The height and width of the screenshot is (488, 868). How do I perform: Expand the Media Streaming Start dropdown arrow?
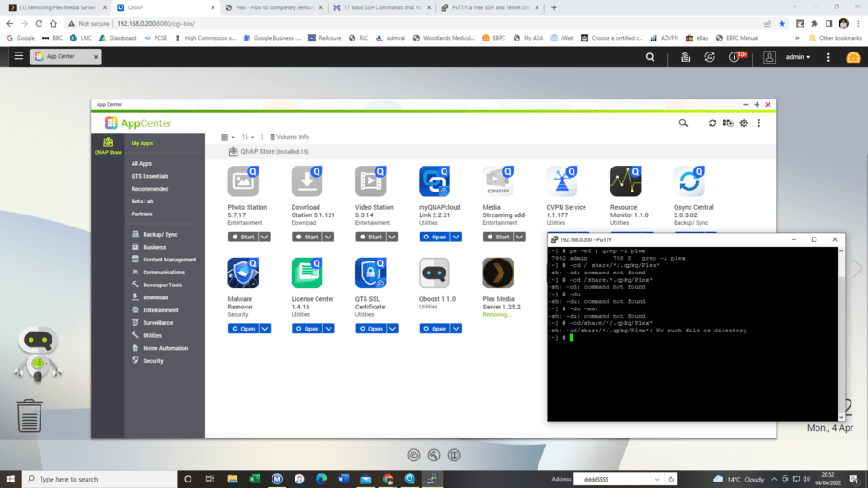click(x=519, y=237)
